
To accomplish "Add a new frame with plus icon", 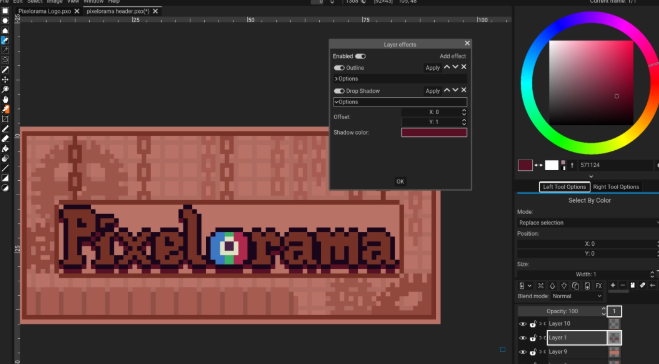I will [613, 285].
